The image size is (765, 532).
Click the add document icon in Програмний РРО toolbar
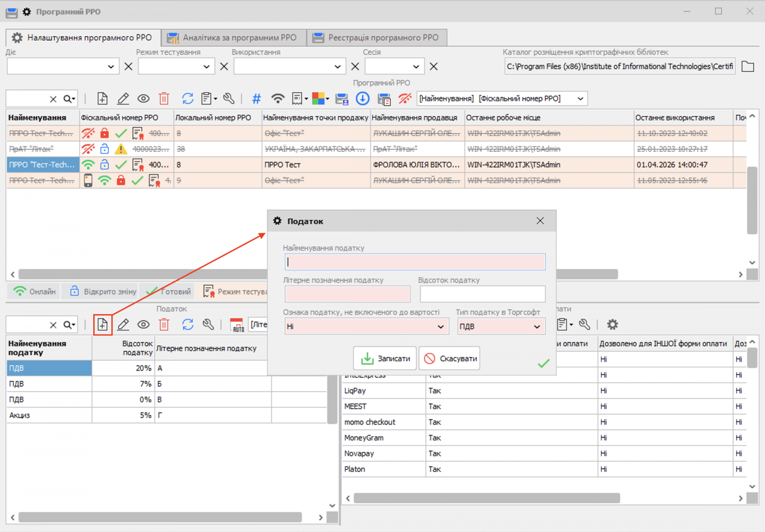click(102, 98)
